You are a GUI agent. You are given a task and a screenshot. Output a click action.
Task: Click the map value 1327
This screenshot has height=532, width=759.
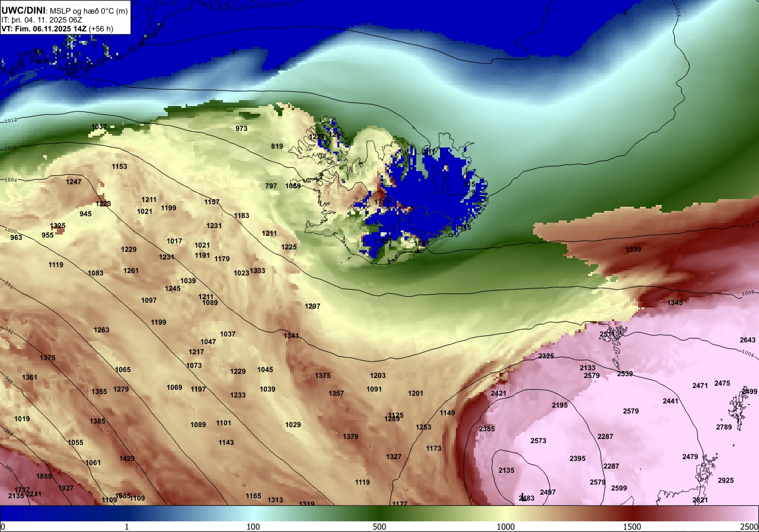[394, 457]
